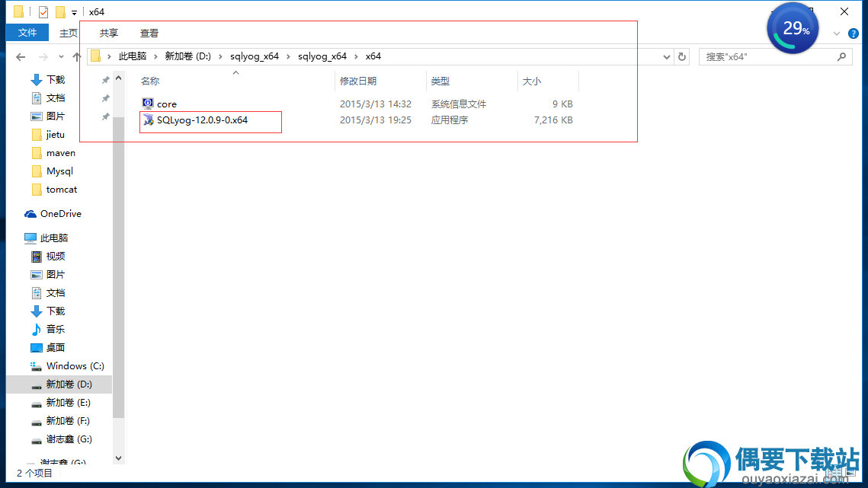
Task: Sort files by the 名称 column
Action: 150,81
